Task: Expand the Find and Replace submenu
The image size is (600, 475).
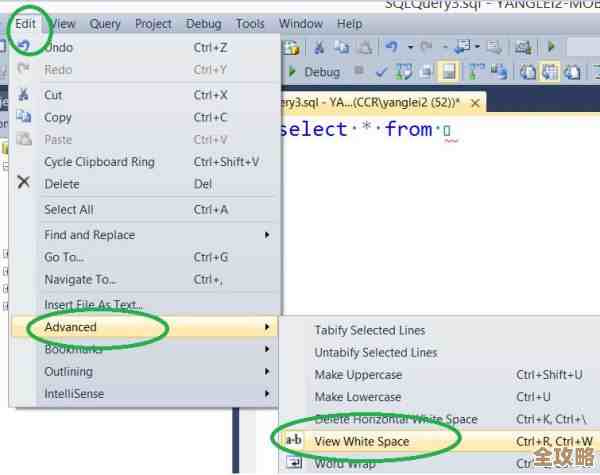Action: 145,235
